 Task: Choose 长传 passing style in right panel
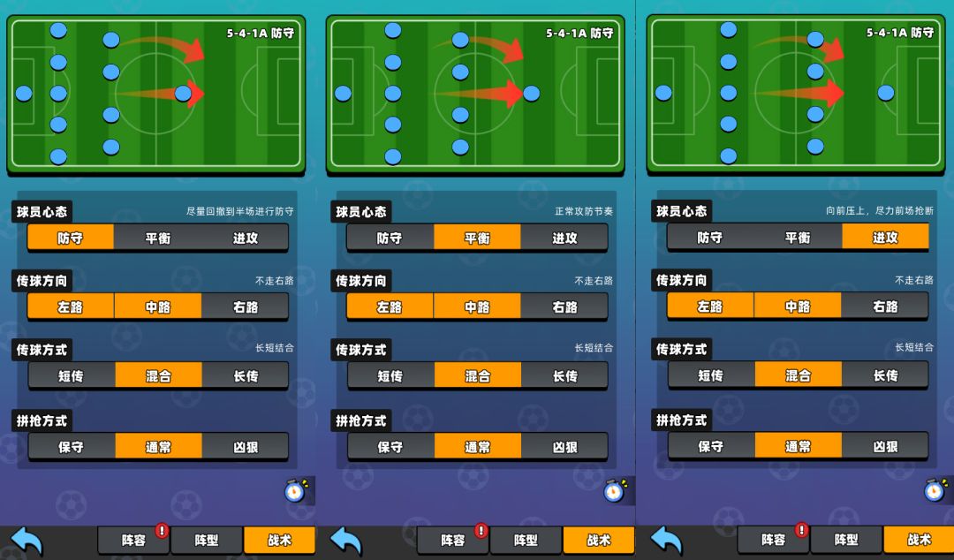pos(885,375)
